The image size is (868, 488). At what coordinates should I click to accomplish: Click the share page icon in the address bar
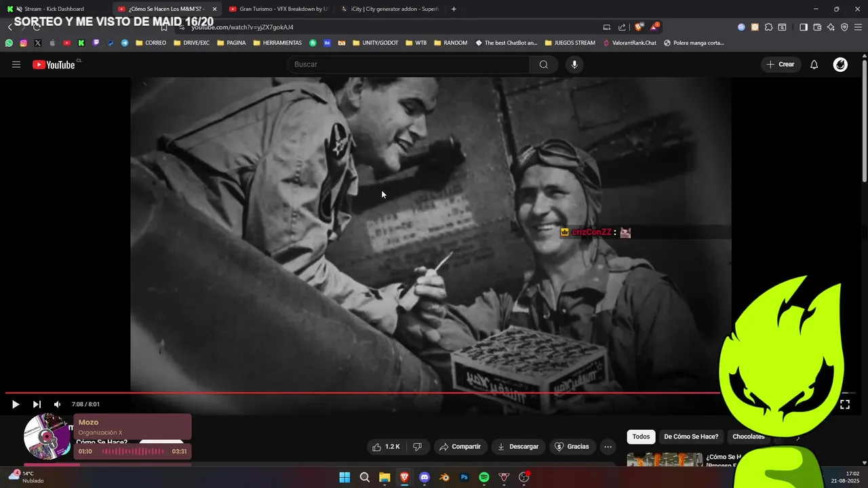622,27
